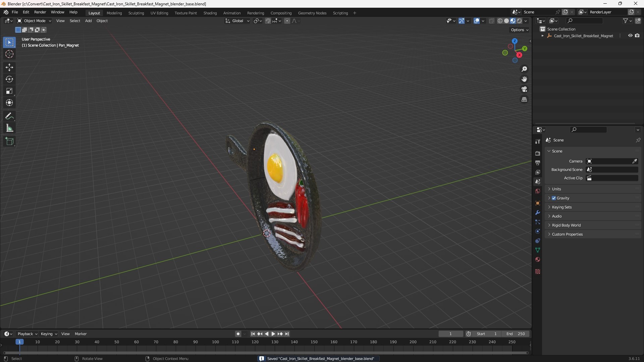Screen dimensions: 644x362
Task: Select the Annotate pencil tool
Action: pyautogui.click(x=9, y=116)
